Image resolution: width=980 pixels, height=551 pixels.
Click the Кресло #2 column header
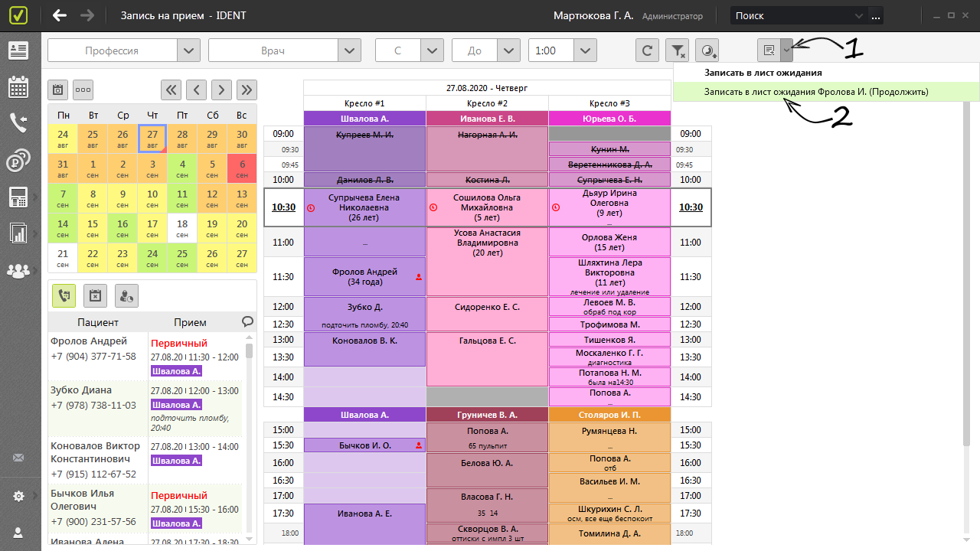[487, 103]
